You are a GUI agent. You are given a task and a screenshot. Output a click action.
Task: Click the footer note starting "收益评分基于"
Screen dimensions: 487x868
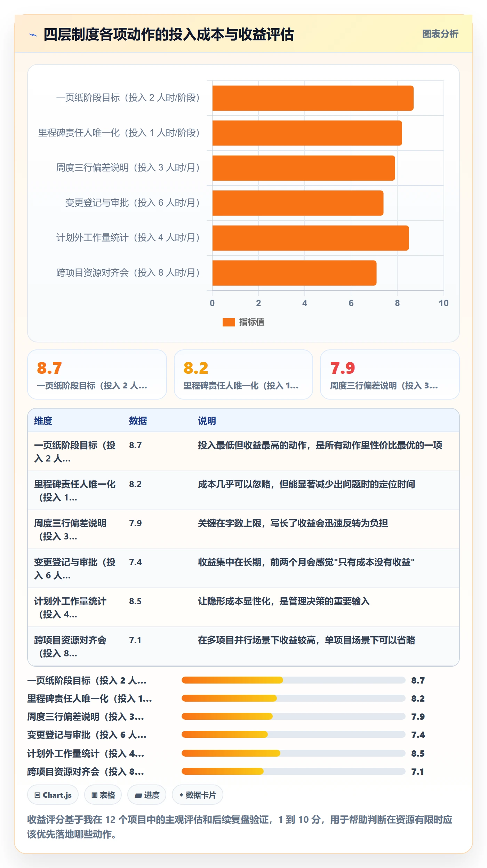coord(240,827)
